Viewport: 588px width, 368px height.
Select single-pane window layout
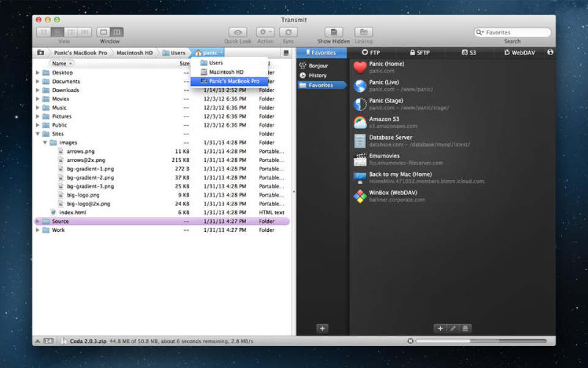(x=104, y=33)
